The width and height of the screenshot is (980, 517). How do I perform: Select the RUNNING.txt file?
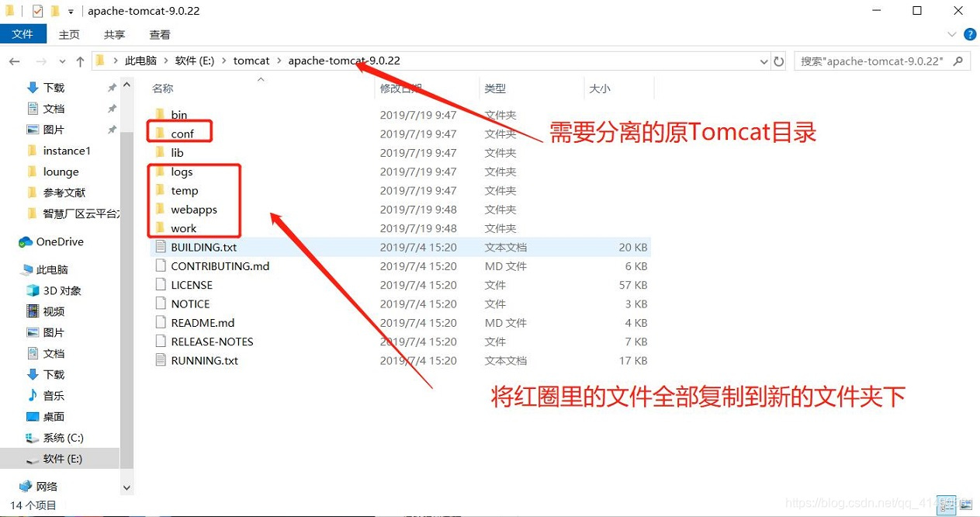click(x=204, y=361)
